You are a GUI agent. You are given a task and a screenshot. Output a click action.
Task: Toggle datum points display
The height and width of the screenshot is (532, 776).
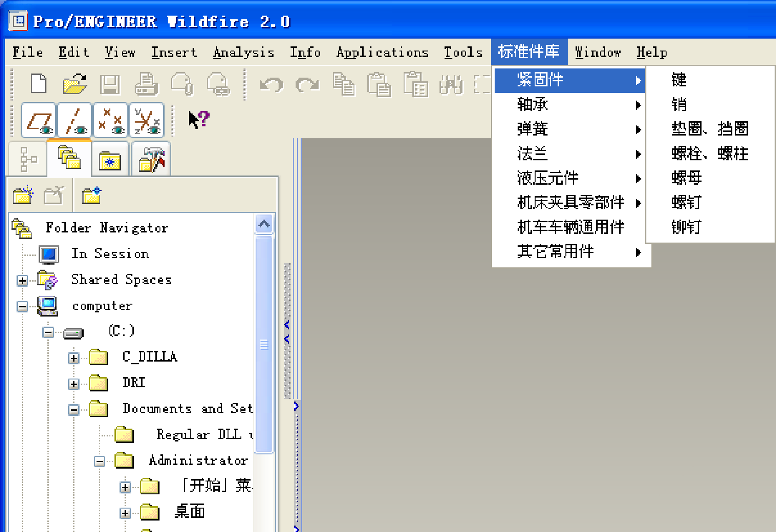(110, 120)
